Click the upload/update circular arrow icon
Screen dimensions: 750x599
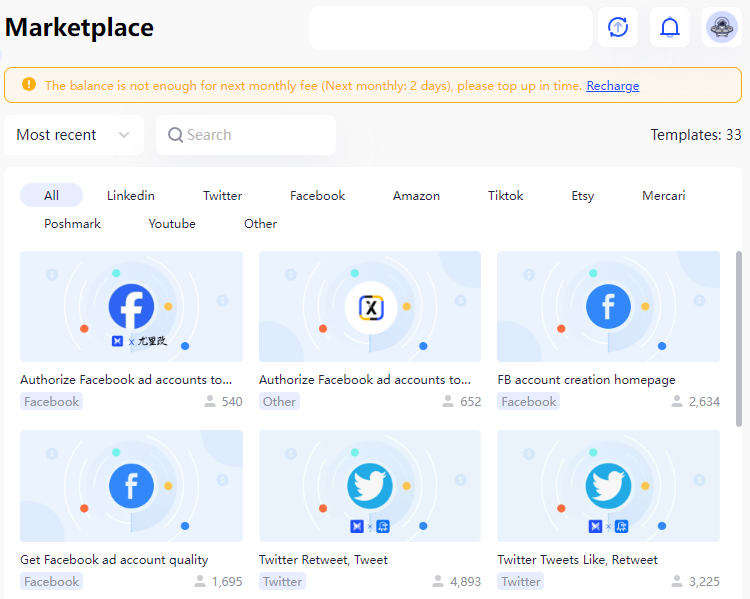(x=618, y=27)
